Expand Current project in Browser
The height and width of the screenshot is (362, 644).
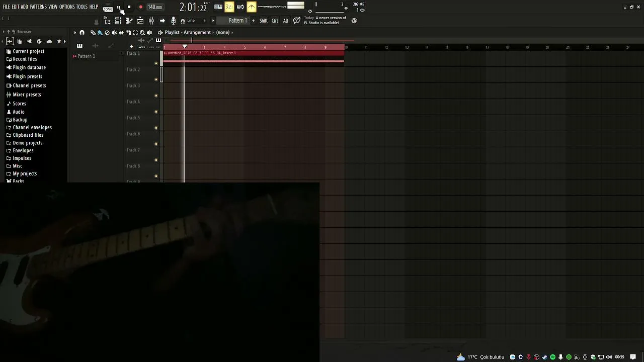28,51
